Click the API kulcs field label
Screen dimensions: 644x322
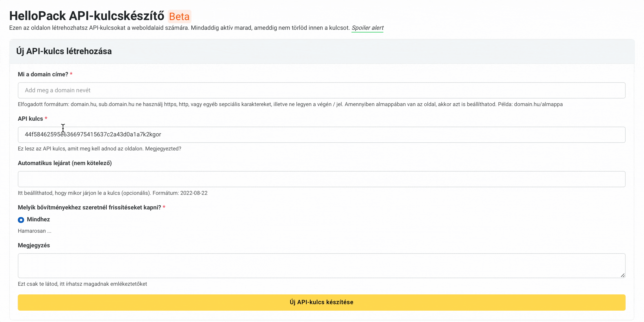(x=30, y=119)
